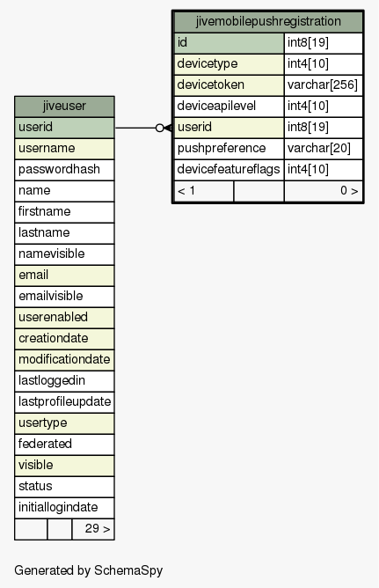Click the '0 >' children count cell

click(324, 191)
